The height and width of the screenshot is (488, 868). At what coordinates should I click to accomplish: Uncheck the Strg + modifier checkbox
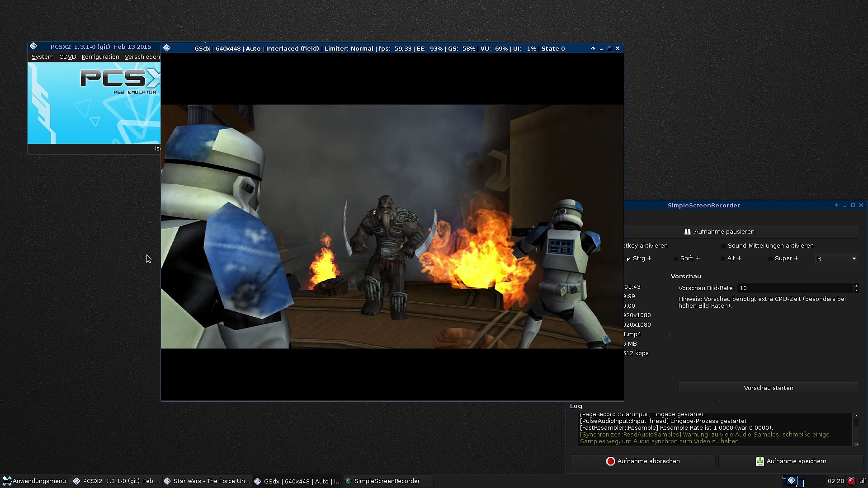pos(628,259)
